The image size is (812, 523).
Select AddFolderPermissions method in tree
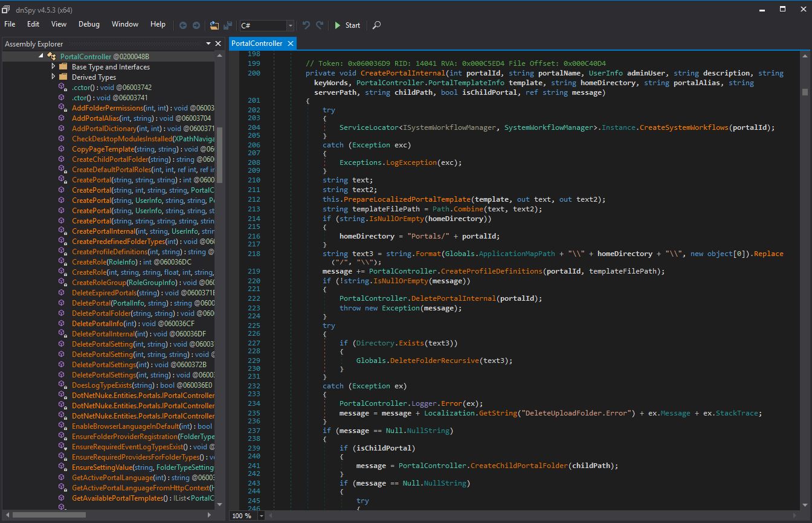click(143, 107)
